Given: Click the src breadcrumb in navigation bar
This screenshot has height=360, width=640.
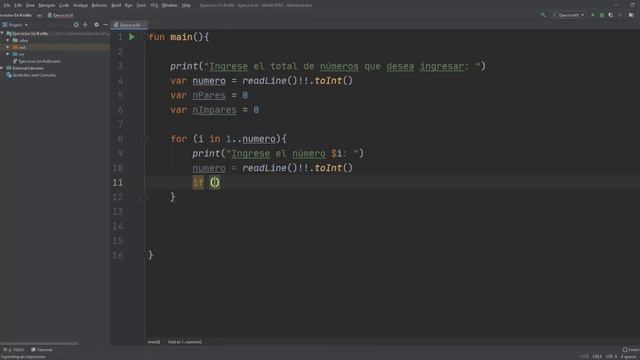Looking at the screenshot, I should point(39,15).
